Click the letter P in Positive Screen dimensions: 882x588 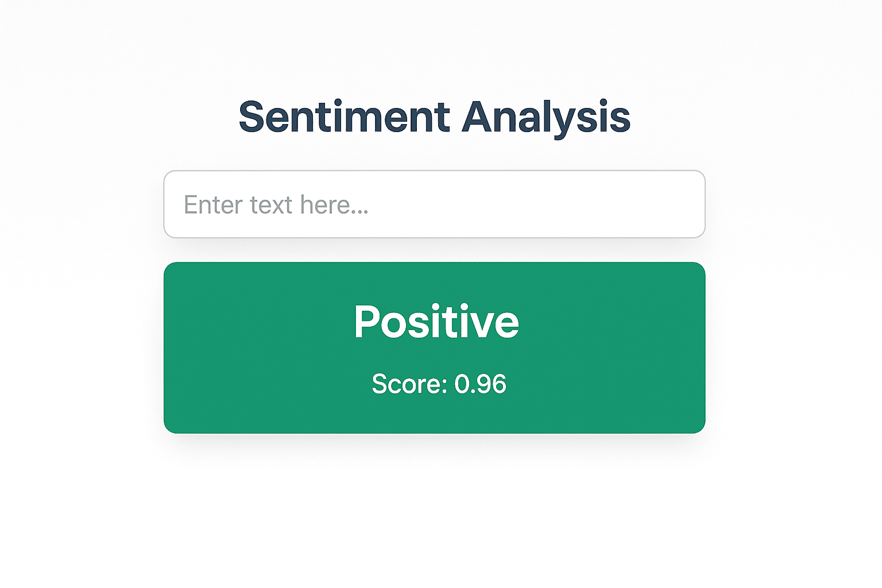coord(367,322)
